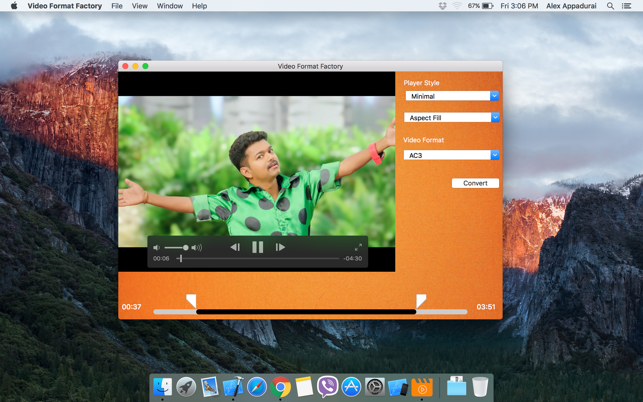Click the Wi-Fi status icon

click(x=457, y=6)
